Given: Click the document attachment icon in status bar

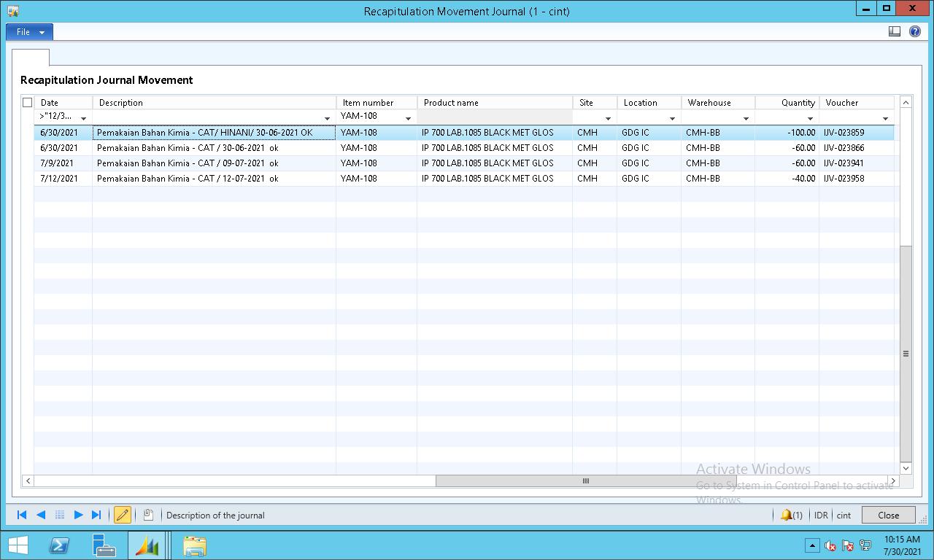Looking at the screenshot, I should pyautogui.click(x=148, y=515).
